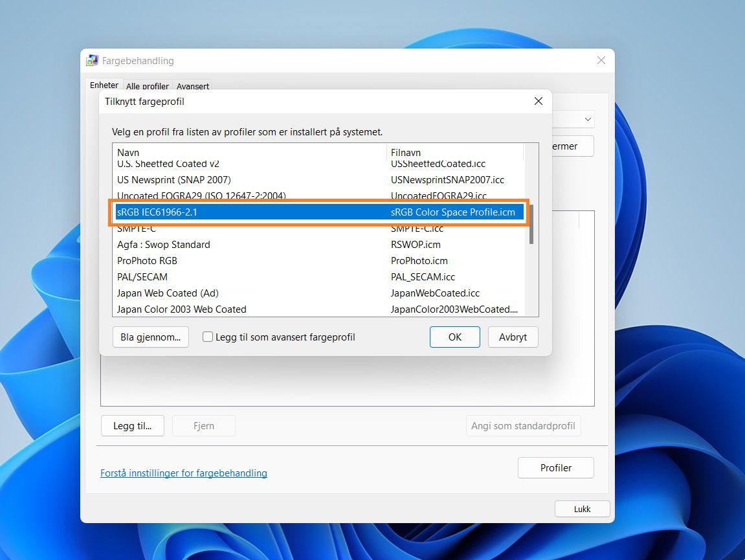Select the 'sRGB IEC61966-2.1' profile row
745x560 pixels.
(320, 212)
